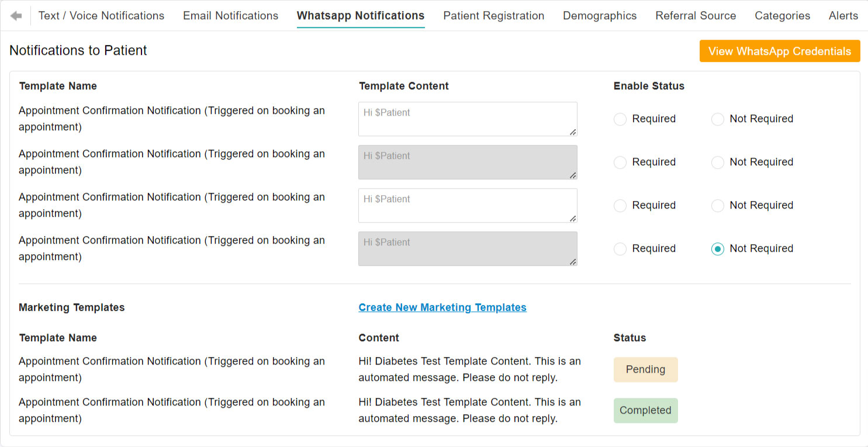Click the View WhatsApp Credentials button
The width and height of the screenshot is (868, 447).
point(780,51)
